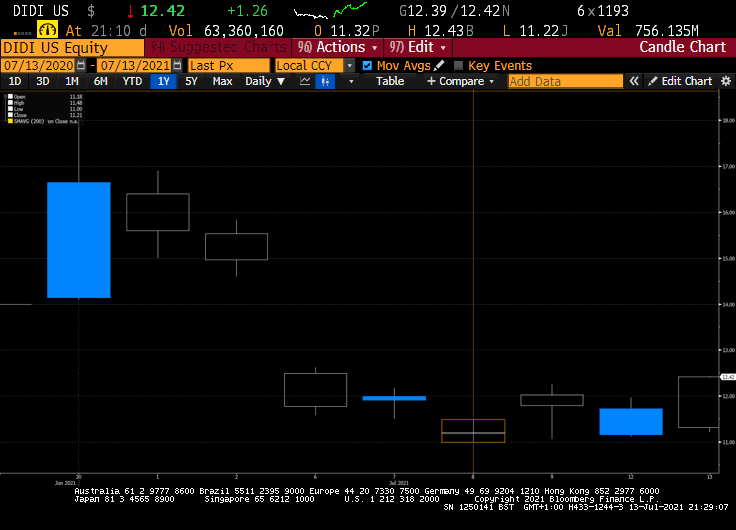Select the 1D range tab
The height and width of the screenshot is (530, 736).
[15, 81]
